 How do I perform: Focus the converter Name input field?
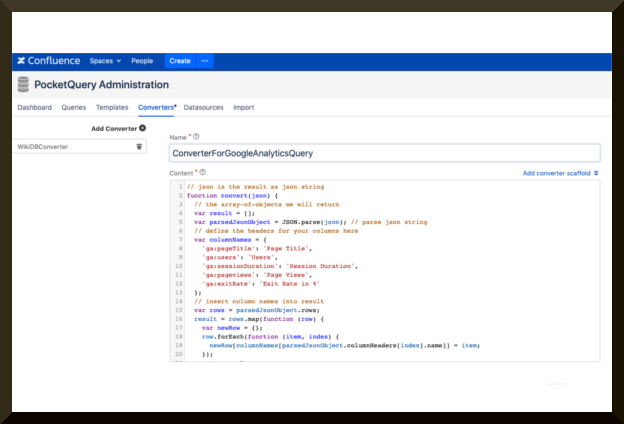pos(384,153)
